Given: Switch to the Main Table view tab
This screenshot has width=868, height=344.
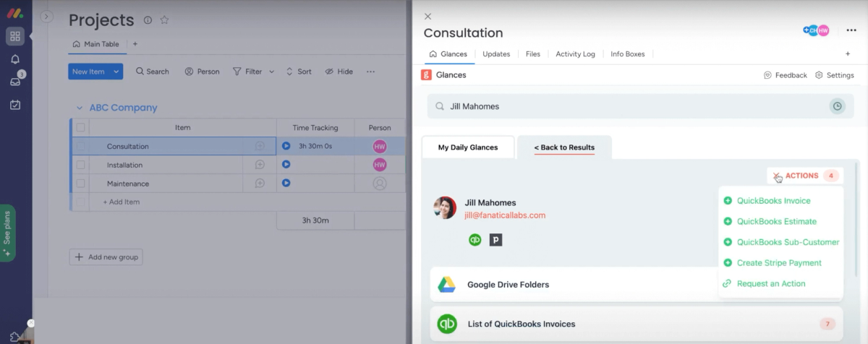Looking at the screenshot, I should 95,44.
